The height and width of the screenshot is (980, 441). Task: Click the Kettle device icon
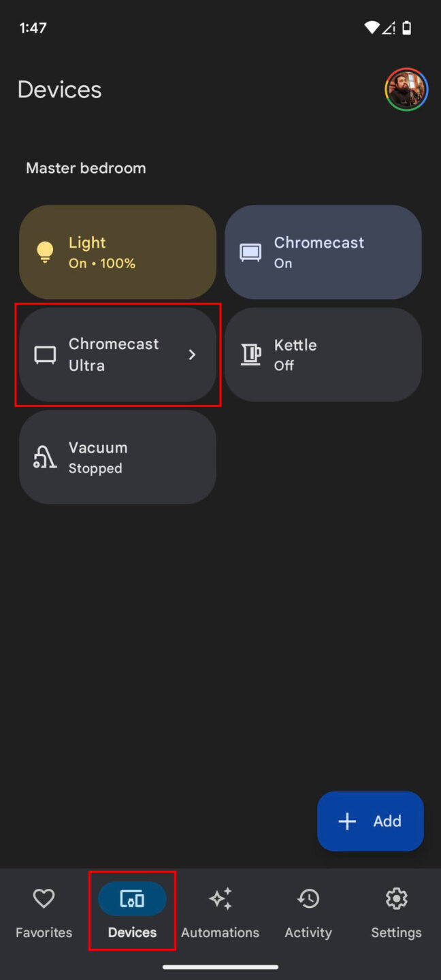tap(250, 355)
